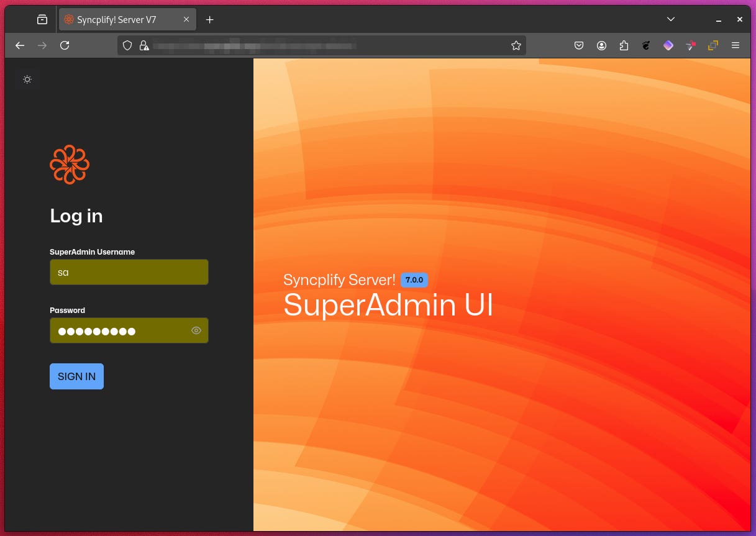Screen dimensions: 756x536
Task: Go forward with the forward arrow
Action: click(x=42, y=45)
